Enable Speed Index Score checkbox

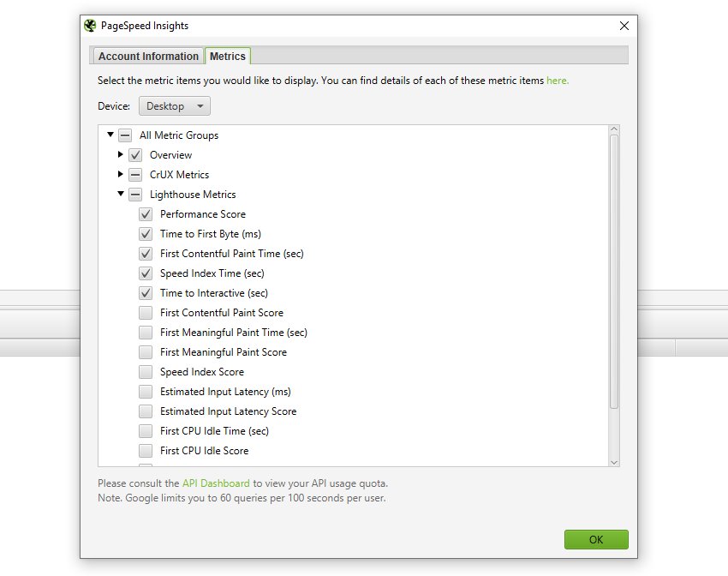tap(146, 372)
